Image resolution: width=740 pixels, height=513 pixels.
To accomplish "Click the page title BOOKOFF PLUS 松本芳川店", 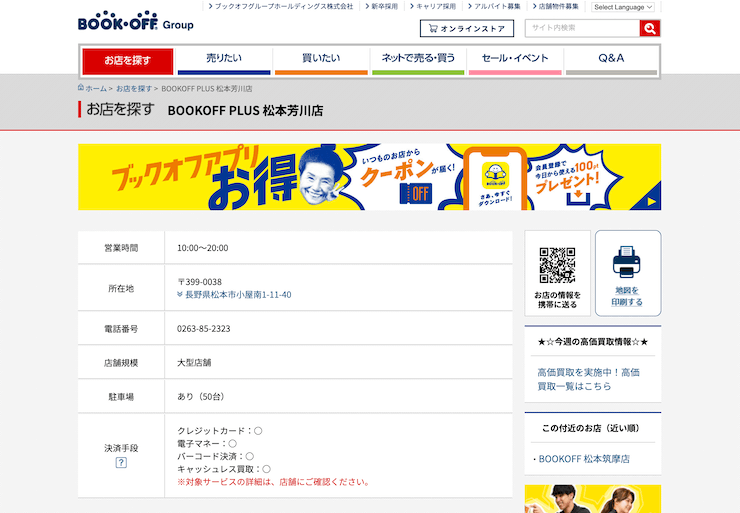I will pos(245,110).
